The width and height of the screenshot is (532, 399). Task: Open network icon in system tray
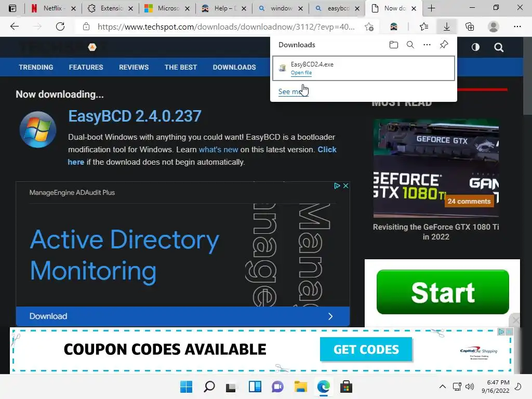[457, 387]
